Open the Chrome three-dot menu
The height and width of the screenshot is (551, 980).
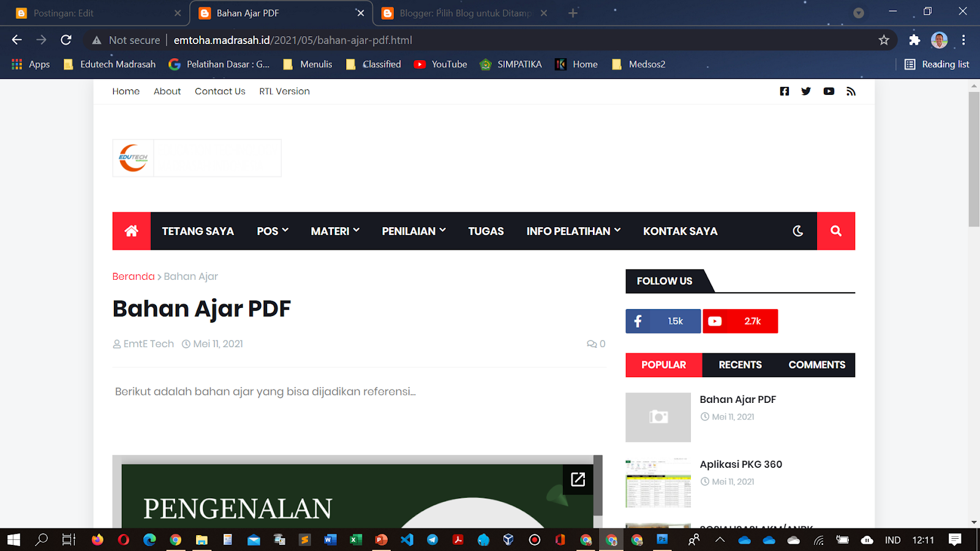tap(963, 40)
